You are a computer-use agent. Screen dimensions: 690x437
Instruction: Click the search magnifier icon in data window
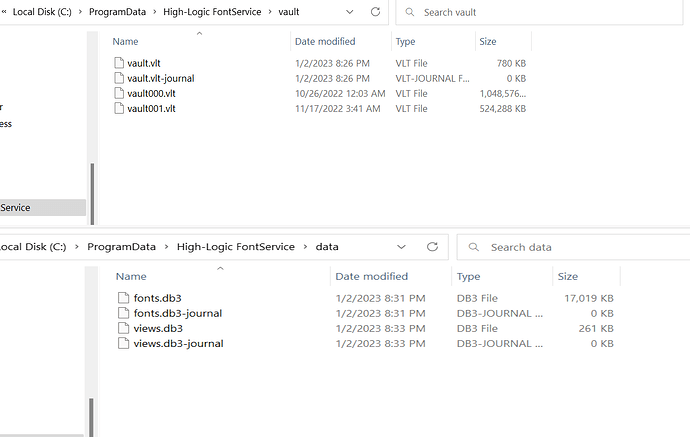473,247
